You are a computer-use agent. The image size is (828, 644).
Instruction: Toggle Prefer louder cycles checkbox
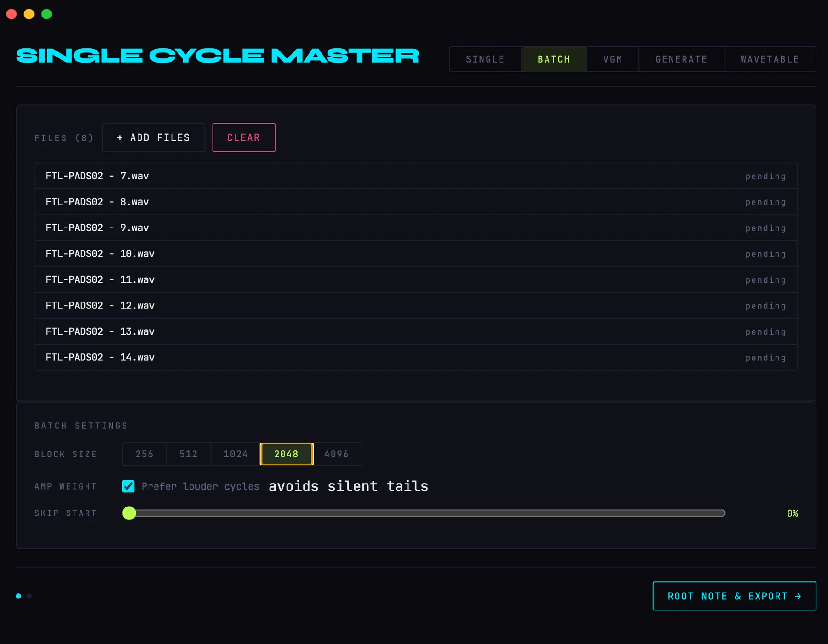pos(128,486)
